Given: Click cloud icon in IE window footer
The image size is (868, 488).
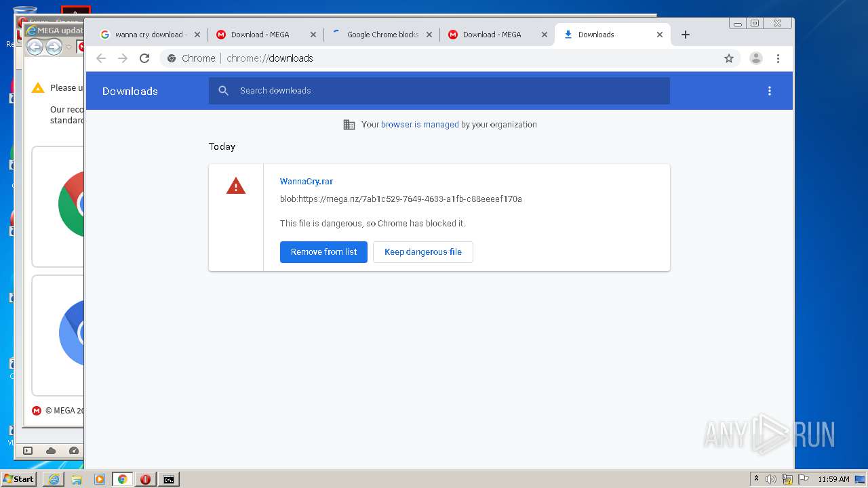Looking at the screenshot, I should pos(51,451).
